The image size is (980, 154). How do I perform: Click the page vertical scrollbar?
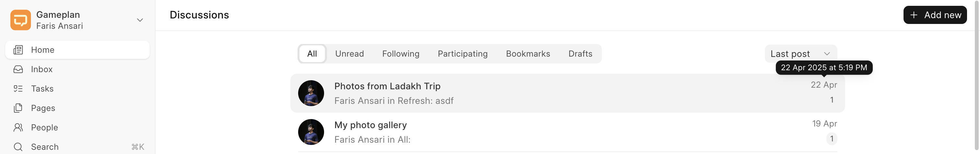(x=976, y=76)
